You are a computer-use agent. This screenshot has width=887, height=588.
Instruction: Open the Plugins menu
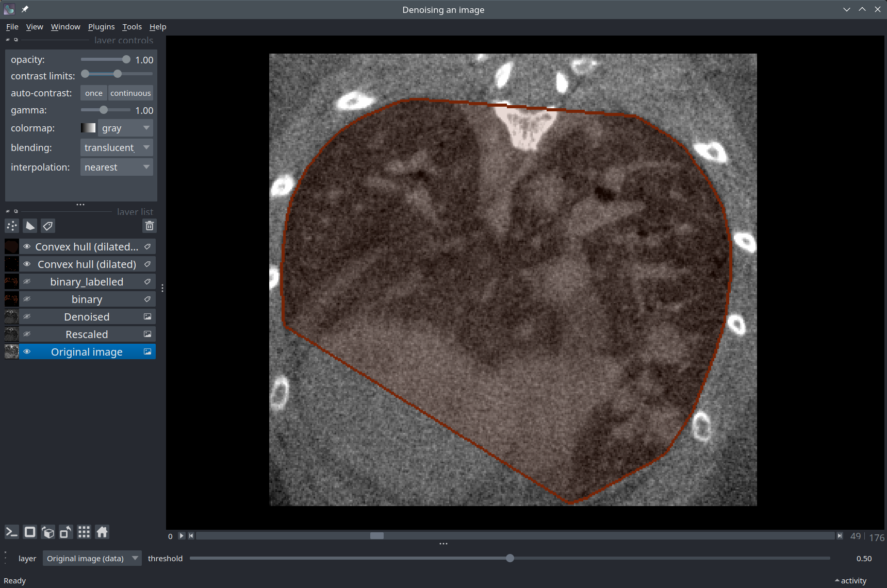[101, 27]
